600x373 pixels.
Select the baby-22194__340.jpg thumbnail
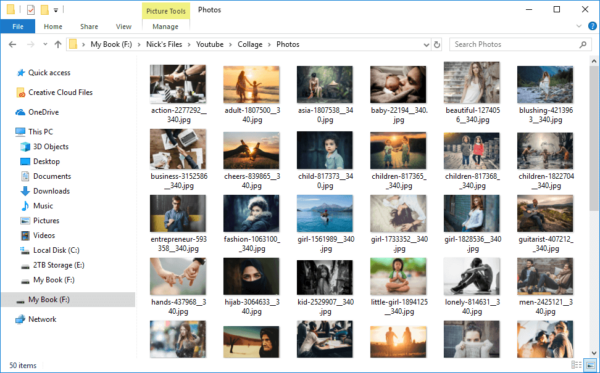[x=398, y=84]
